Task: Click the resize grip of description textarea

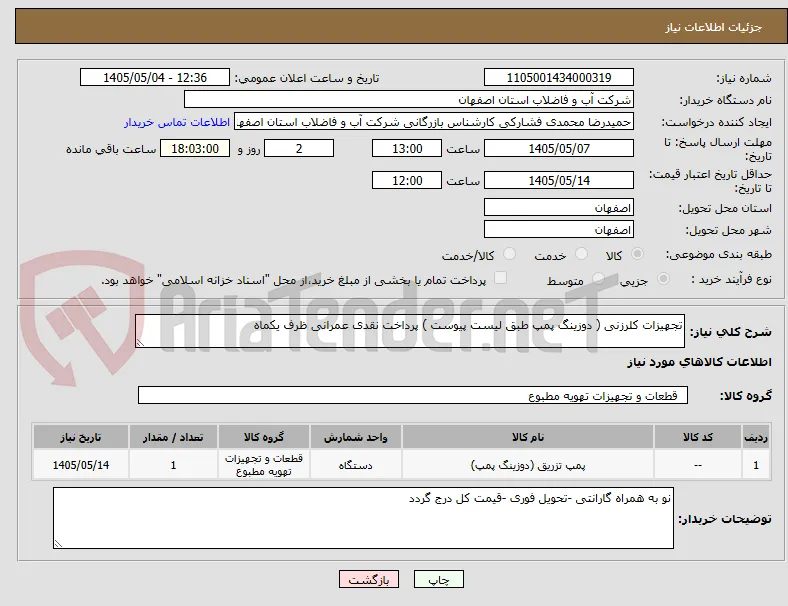Action: coord(140,343)
